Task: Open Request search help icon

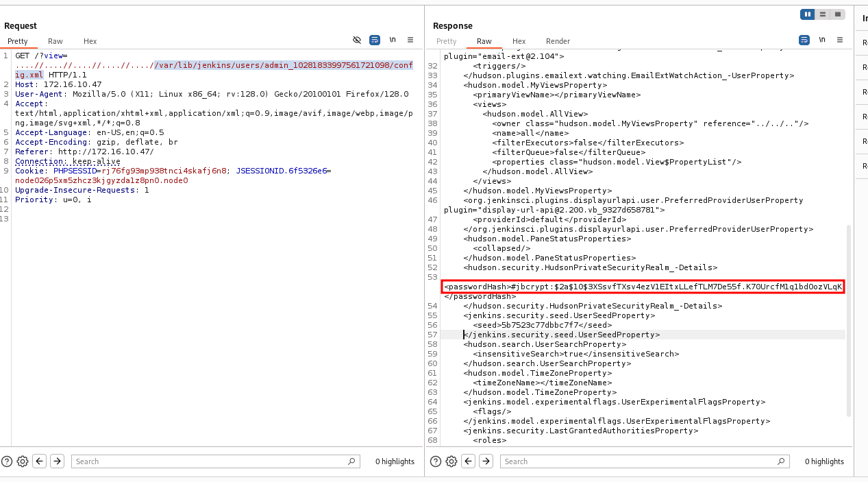Action: (7, 461)
